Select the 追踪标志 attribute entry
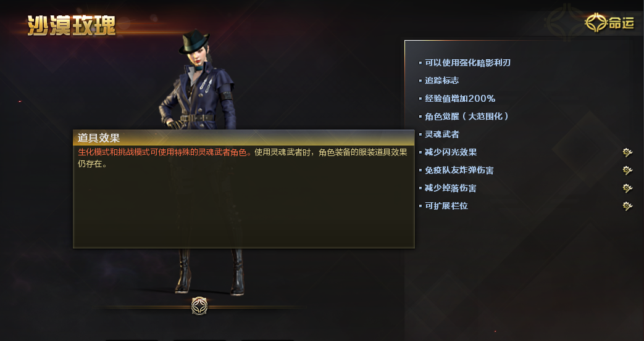The width and height of the screenshot is (644, 341). pyautogui.click(x=441, y=80)
